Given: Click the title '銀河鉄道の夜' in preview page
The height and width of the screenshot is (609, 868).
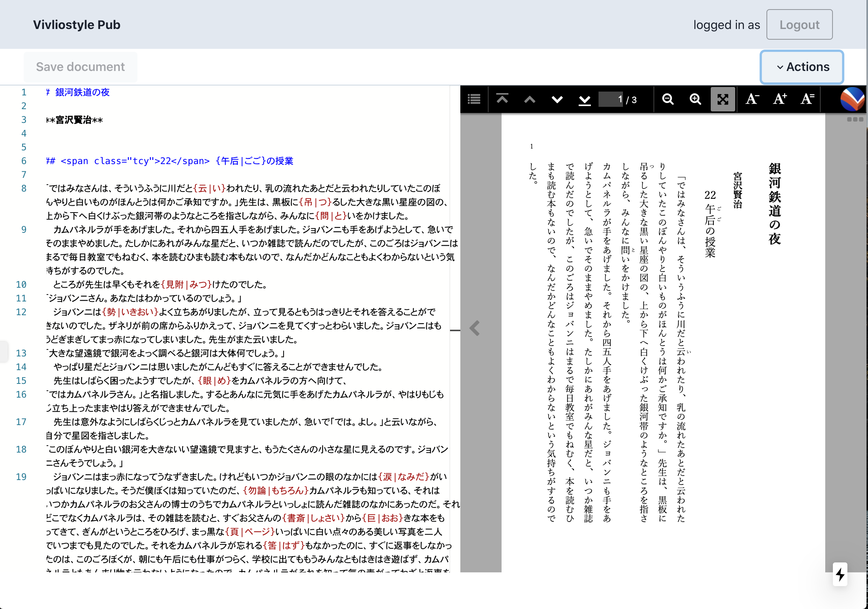Looking at the screenshot, I should (x=774, y=203).
